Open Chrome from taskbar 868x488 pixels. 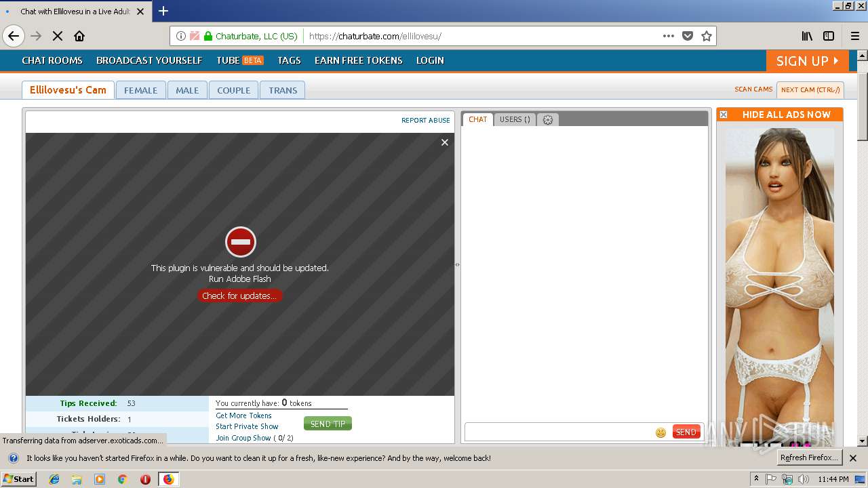122,479
